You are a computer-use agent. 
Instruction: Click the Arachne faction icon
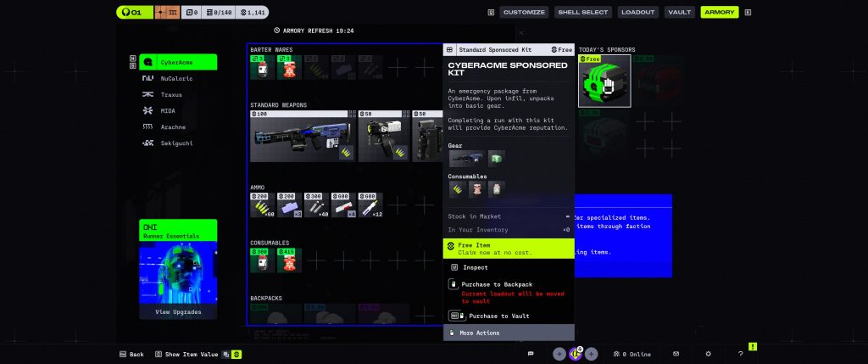point(148,127)
